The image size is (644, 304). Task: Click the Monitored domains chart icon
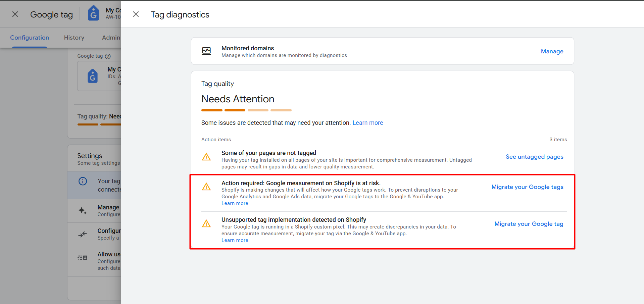(x=206, y=51)
